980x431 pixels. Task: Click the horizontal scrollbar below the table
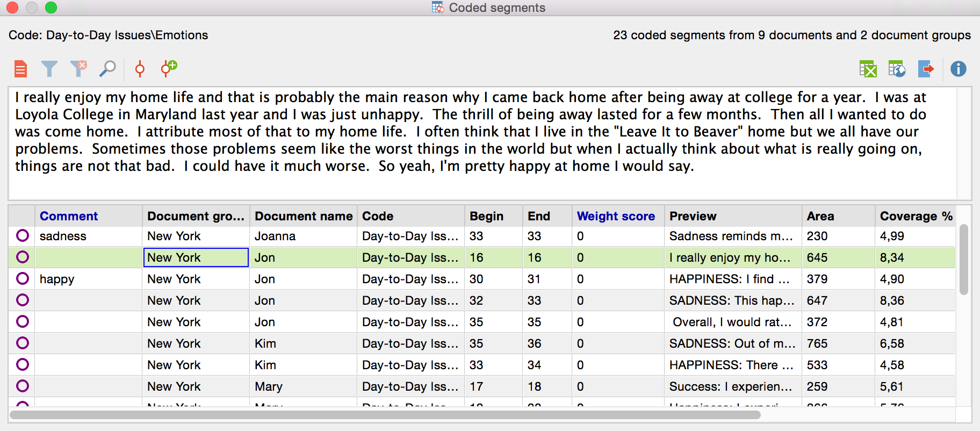click(385, 415)
